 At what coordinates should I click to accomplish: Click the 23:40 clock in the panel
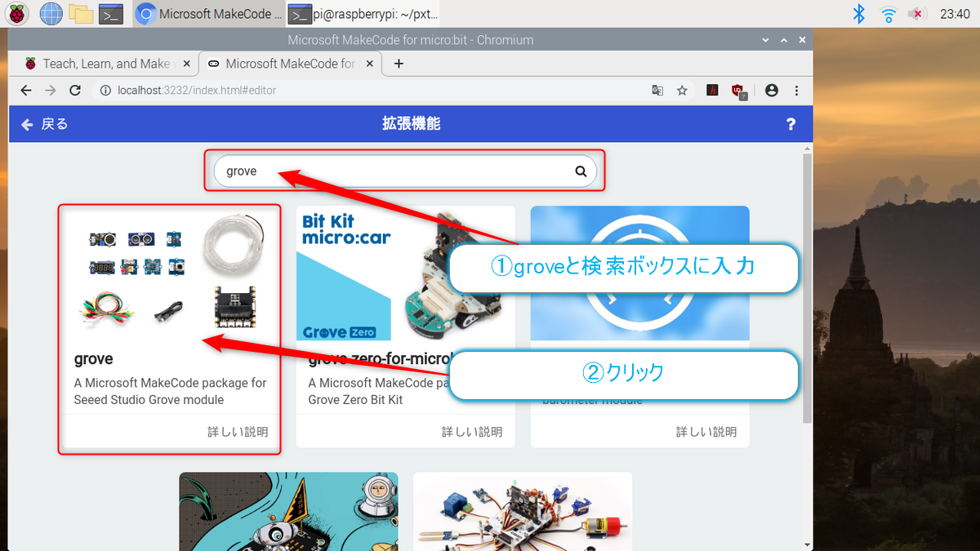955,13
